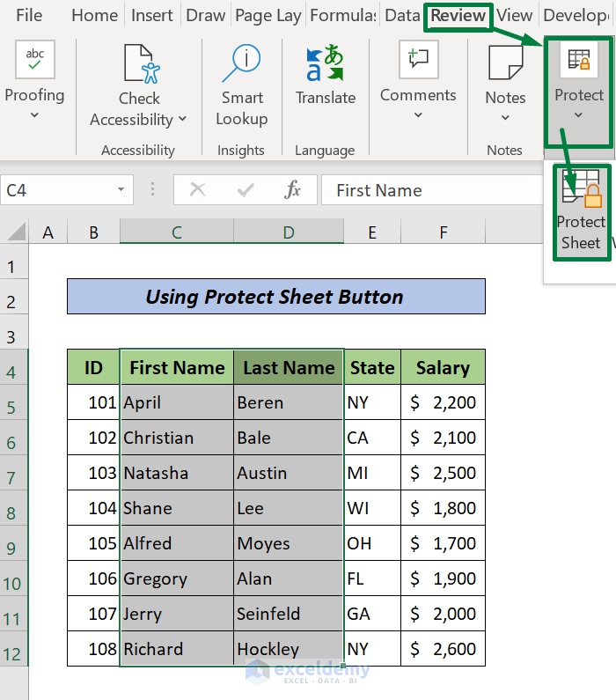Switch to the Page Layout tab
The height and width of the screenshot is (700, 616).
tap(268, 15)
